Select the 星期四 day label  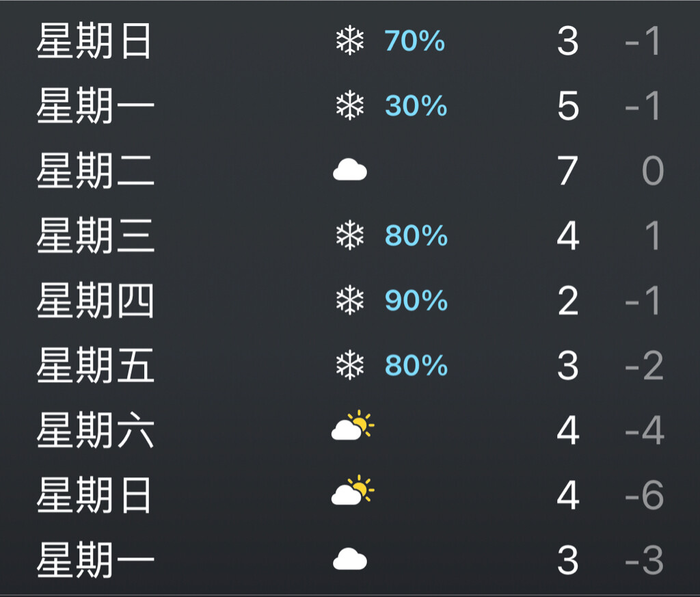(x=95, y=300)
